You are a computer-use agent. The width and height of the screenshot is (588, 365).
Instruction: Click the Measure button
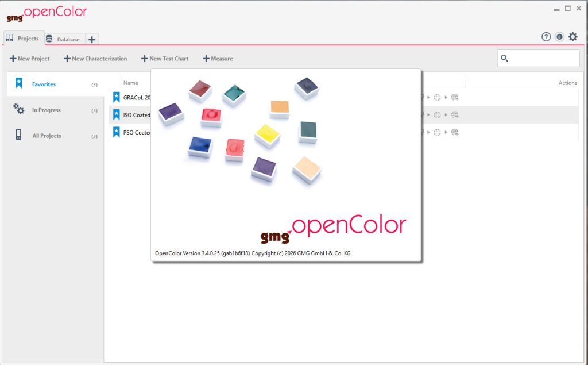(218, 59)
